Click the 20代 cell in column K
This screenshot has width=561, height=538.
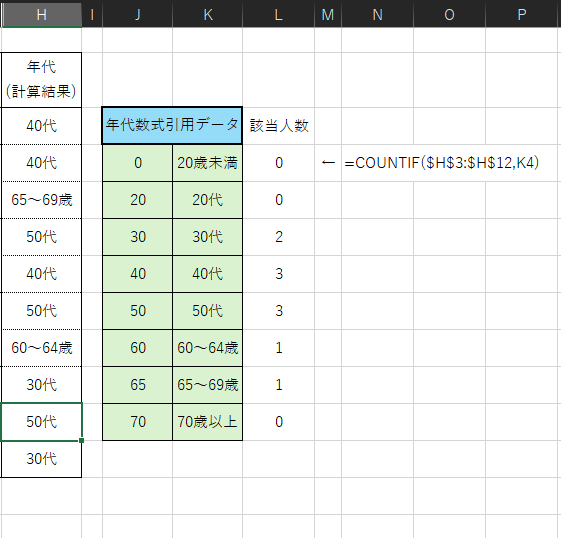click(208, 200)
